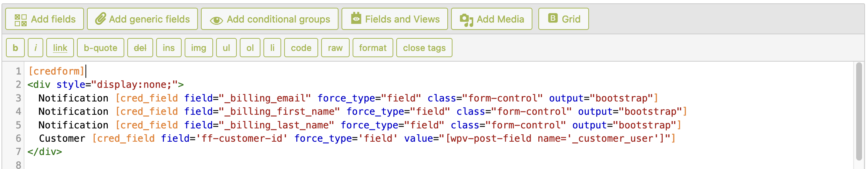The width and height of the screenshot is (868, 169).
Task: Click the eye icon for conditional groups
Action: 216,20
